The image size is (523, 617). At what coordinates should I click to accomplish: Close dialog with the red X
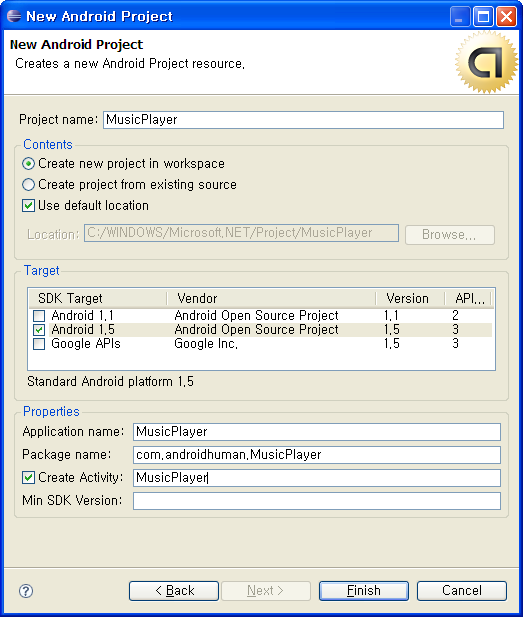tap(506, 17)
